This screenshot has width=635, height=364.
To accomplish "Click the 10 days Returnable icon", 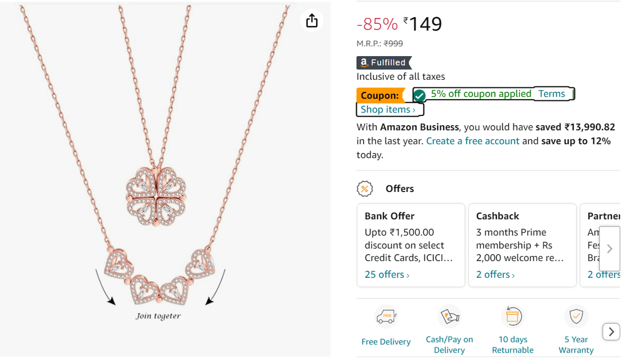I will tap(512, 317).
